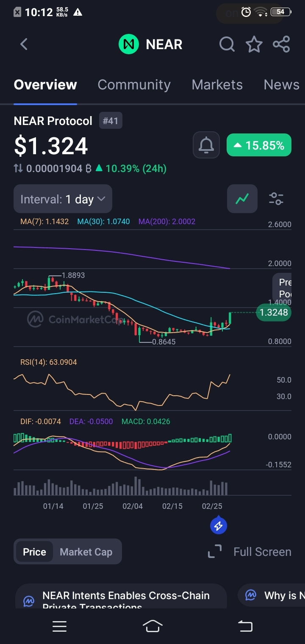This screenshot has width=305, height=644.
Task: Swap price conversion arrows near BTC
Action: click(18, 169)
